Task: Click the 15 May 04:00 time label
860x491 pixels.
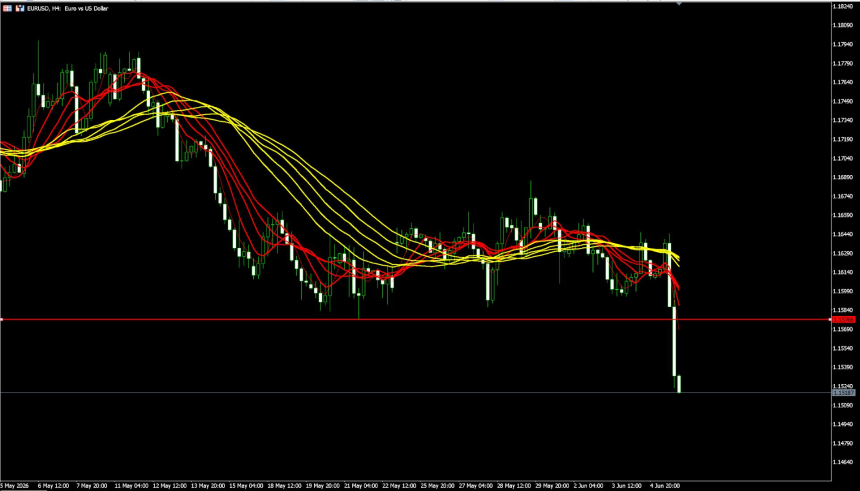Action: 246,486
